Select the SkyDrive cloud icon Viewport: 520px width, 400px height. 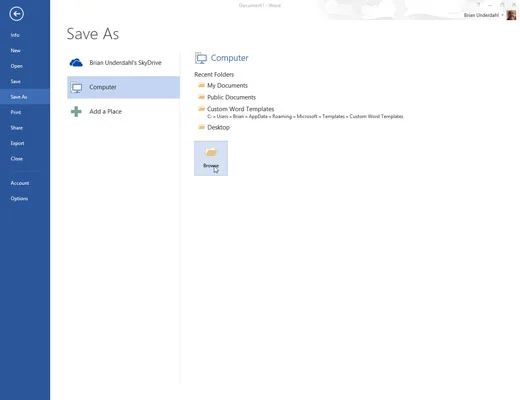pos(76,62)
